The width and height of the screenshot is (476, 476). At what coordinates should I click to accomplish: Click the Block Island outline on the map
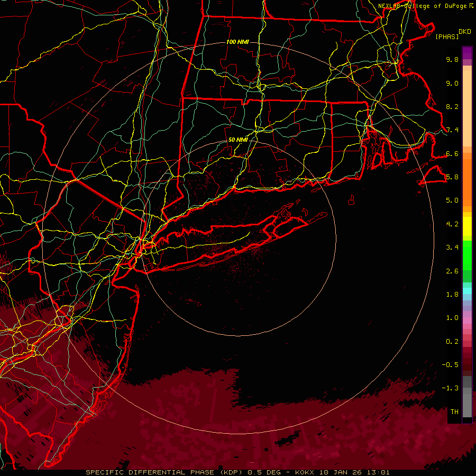352,200
